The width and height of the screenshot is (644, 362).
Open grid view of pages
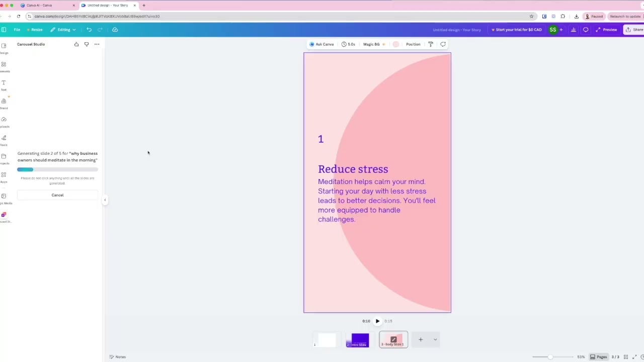(x=626, y=357)
